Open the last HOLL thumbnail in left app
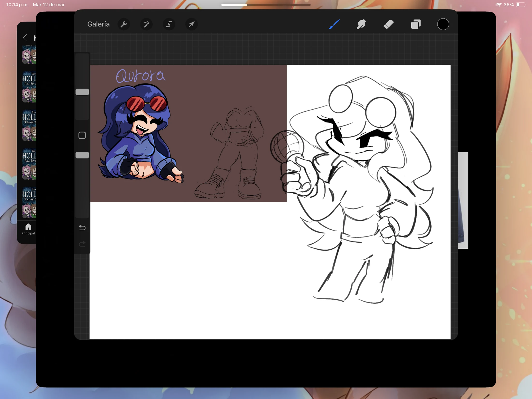This screenshot has width=532, height=399. 29,203
